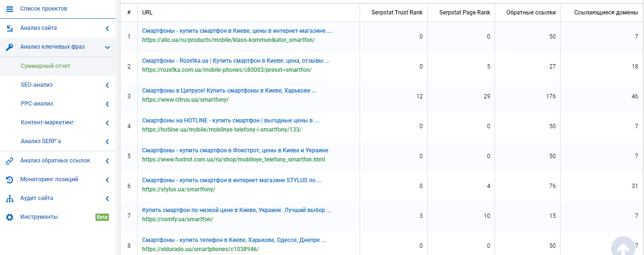
Task: Expand Анализ обратных ссылок chevron
Action: (x=107, y=161)
